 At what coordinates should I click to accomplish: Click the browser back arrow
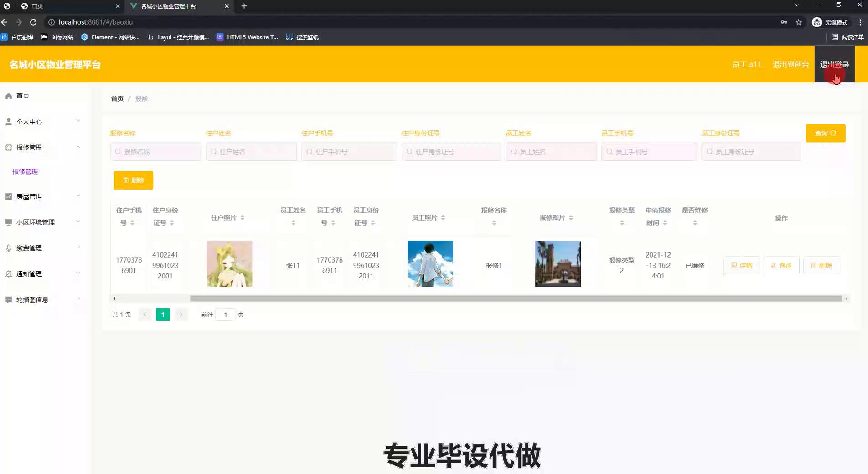pos(5,22)
